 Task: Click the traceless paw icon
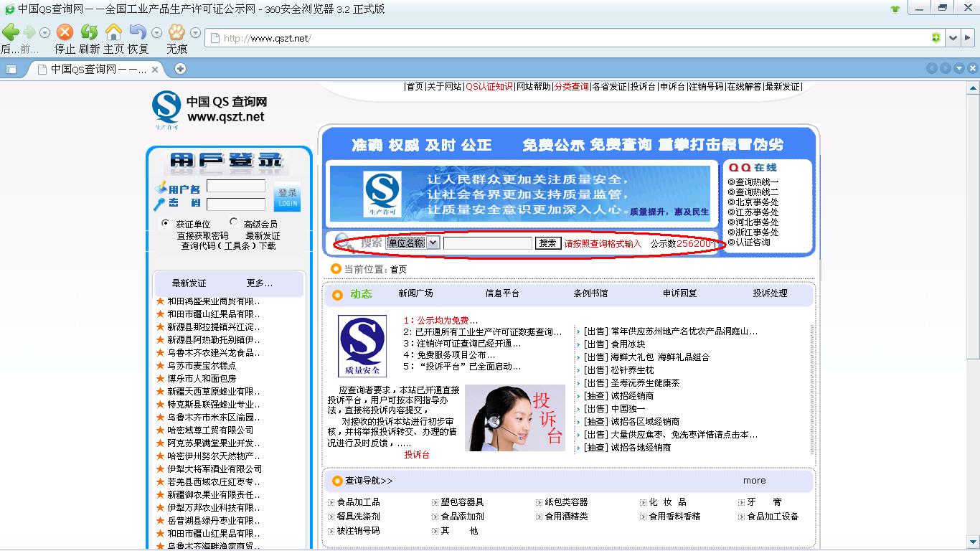(176, 32)
